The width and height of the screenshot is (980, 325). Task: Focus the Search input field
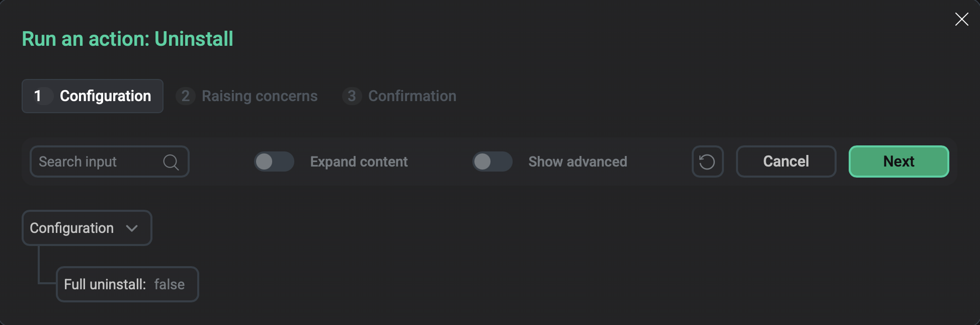point(96,161)
